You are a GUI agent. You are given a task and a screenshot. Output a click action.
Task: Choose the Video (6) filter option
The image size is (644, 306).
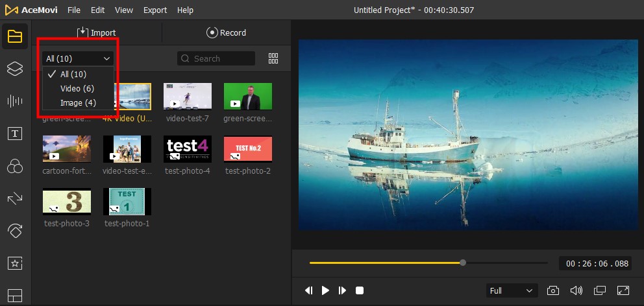(x=77, y=89)
